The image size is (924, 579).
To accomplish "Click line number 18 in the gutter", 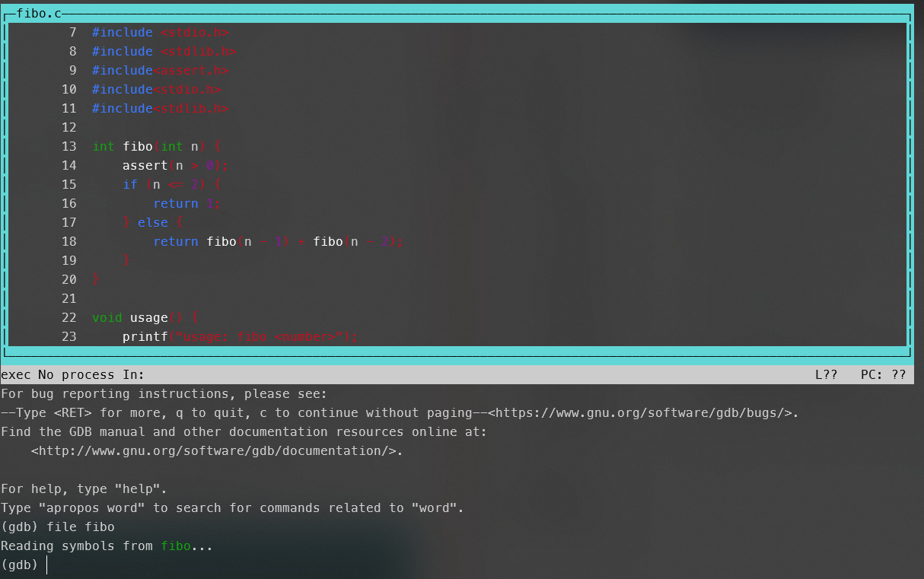I will coord(69,242).
